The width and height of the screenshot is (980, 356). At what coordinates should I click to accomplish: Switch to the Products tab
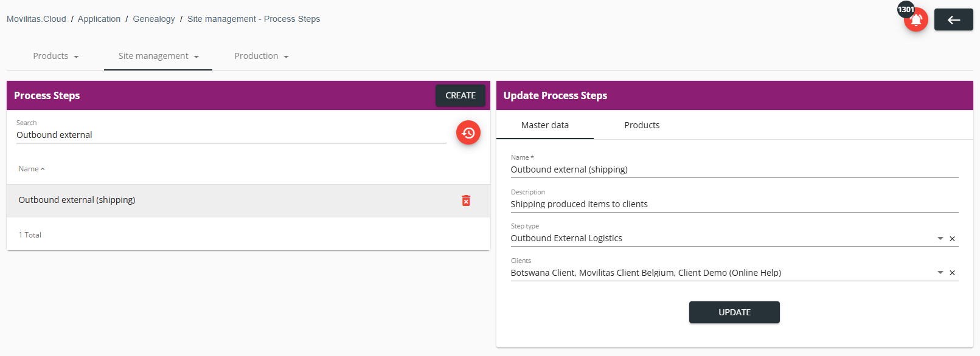[642, 125]
